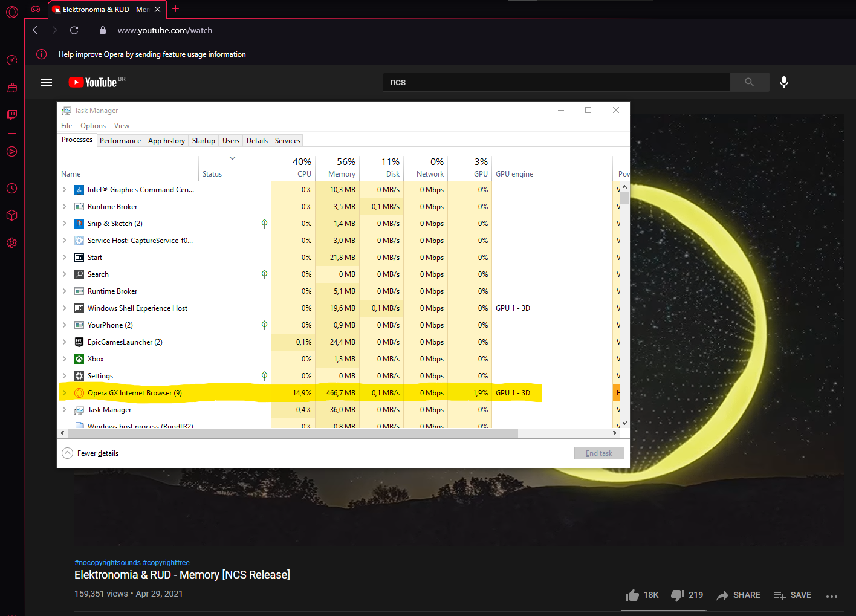The image size is (856, 616).
Task: Switch to Startup tab
Action: coord(204,141)
